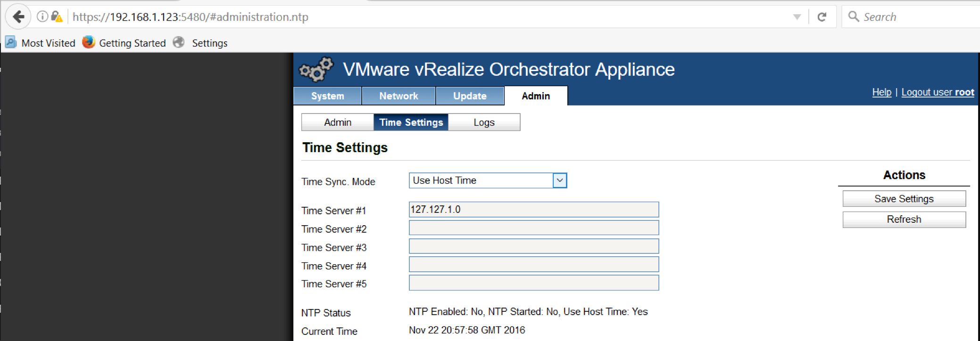Switch to the System tab

tap(328, 96)
